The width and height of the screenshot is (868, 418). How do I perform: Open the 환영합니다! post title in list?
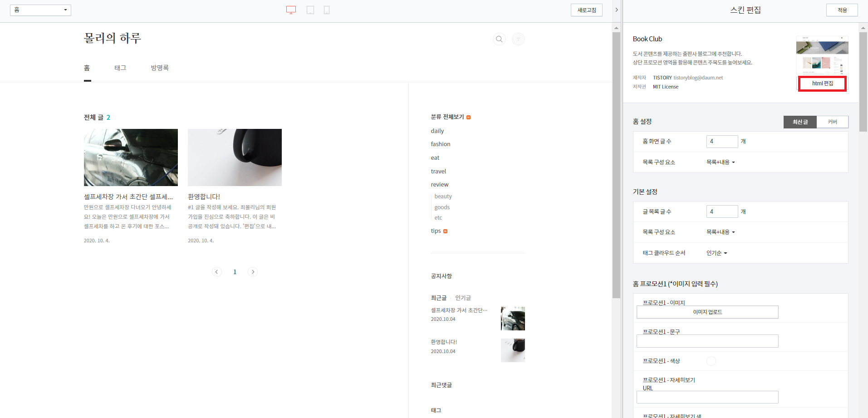point(204,197)
